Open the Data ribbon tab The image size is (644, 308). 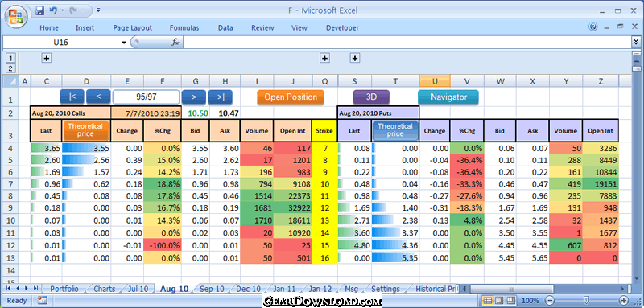click(225, 28)
